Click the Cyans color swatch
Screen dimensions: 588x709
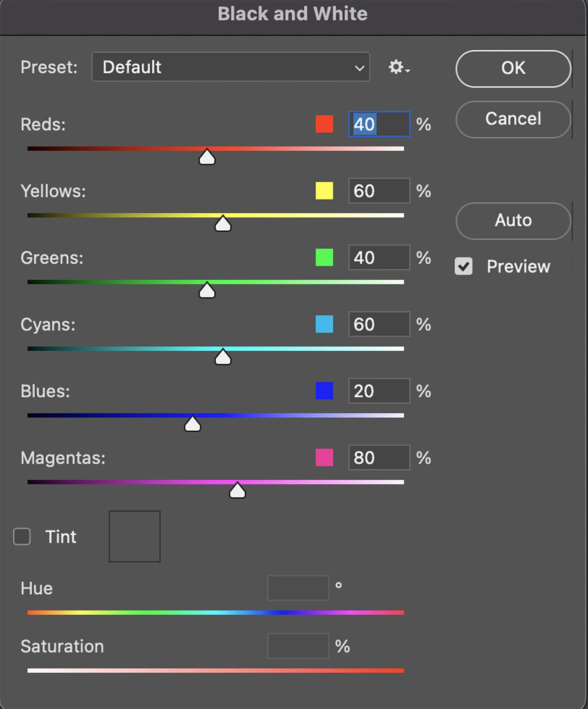[x=324, y=324]
